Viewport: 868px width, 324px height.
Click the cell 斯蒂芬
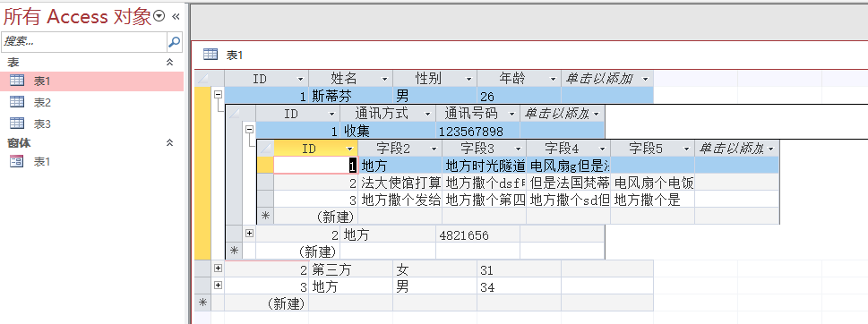[x=351, y=96]
